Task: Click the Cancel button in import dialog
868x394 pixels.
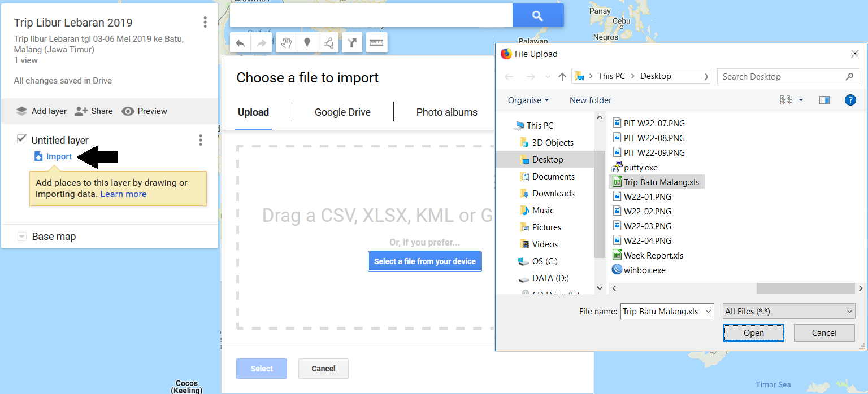Action: 323,369
